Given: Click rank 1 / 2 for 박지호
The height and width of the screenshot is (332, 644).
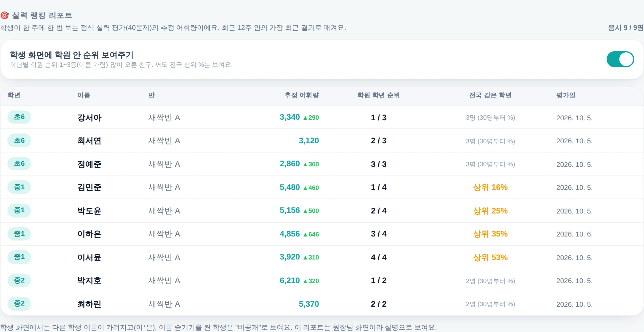Looking at the screenshot, I should tap(379, 281).
